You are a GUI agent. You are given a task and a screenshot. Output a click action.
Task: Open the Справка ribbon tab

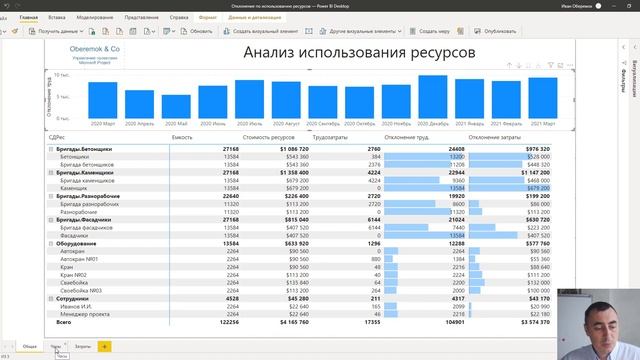tap(179, 18)
